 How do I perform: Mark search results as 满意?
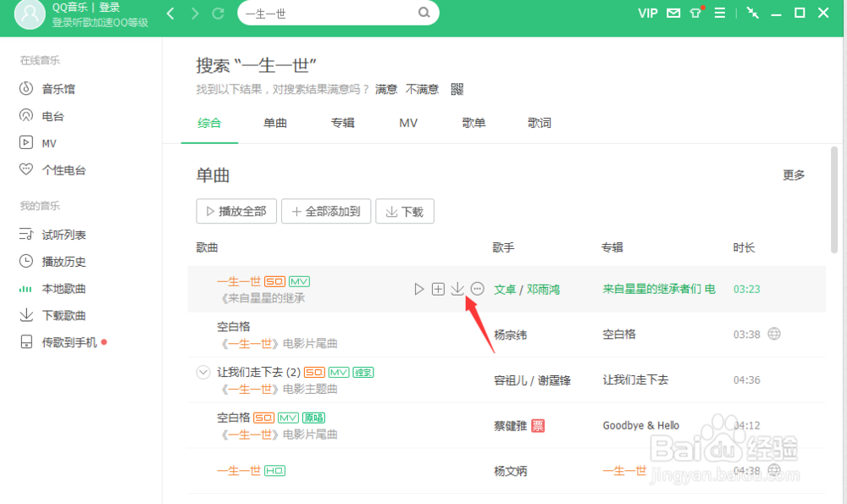[x=385, y=88]
